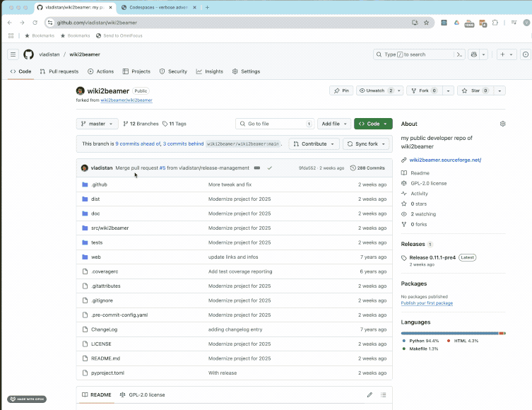The image size is (532, 410).
Task: View 3 commits behind link
Action: coord(183,144)
